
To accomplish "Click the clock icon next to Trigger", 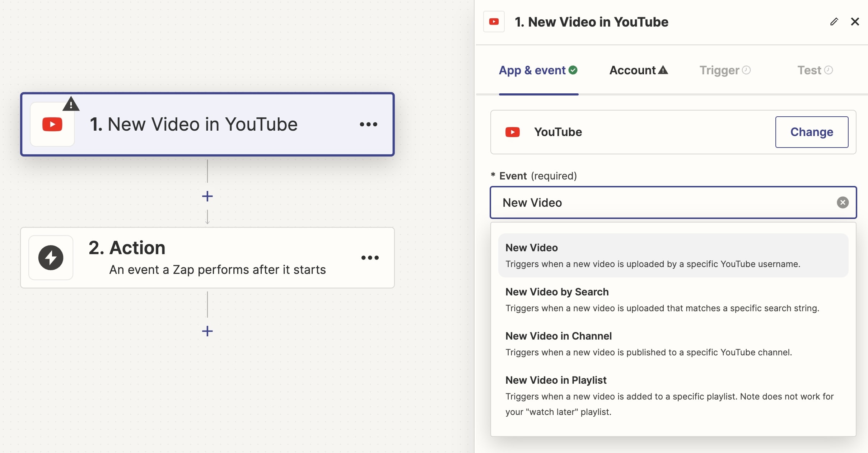I will 746,70.
